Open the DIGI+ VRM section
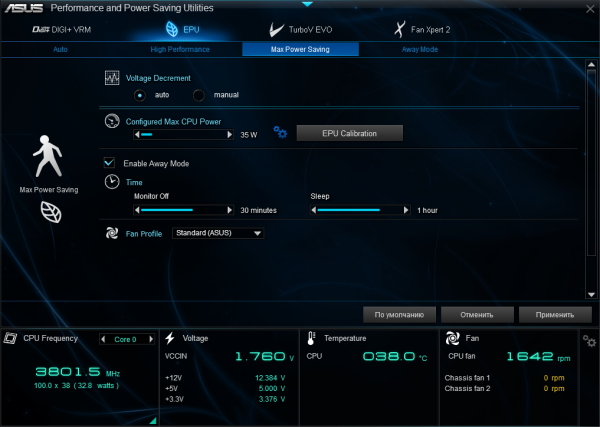Screen dimensions: 600x427 click(62, 30)
